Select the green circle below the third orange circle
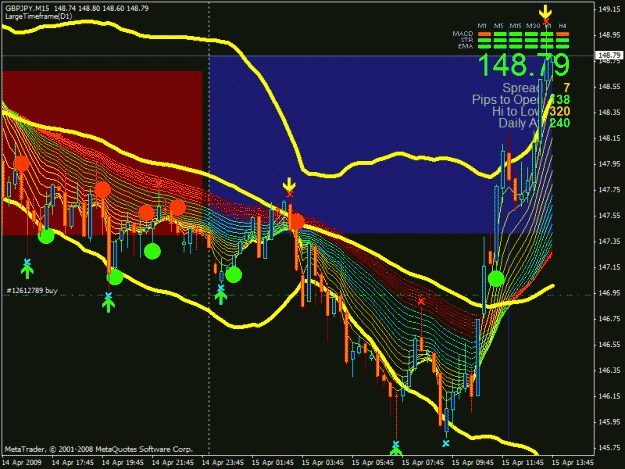 (152, 251)
